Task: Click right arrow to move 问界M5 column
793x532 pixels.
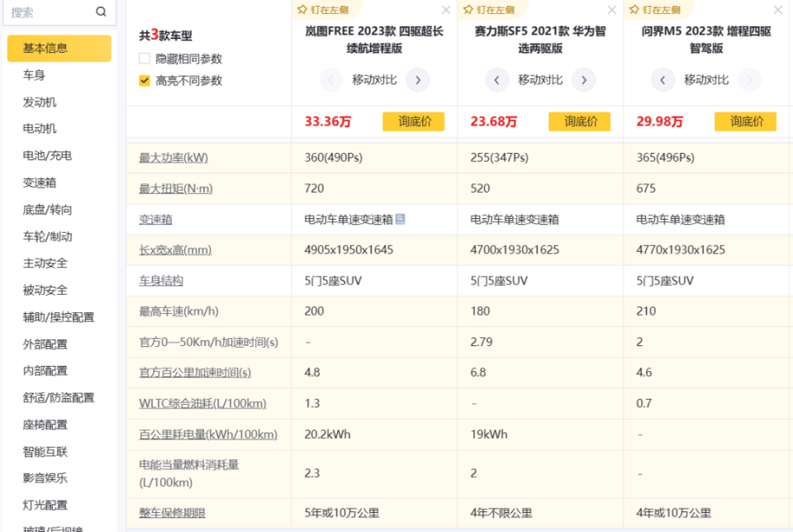Action: pyautogui.click(x=750, y=80)
